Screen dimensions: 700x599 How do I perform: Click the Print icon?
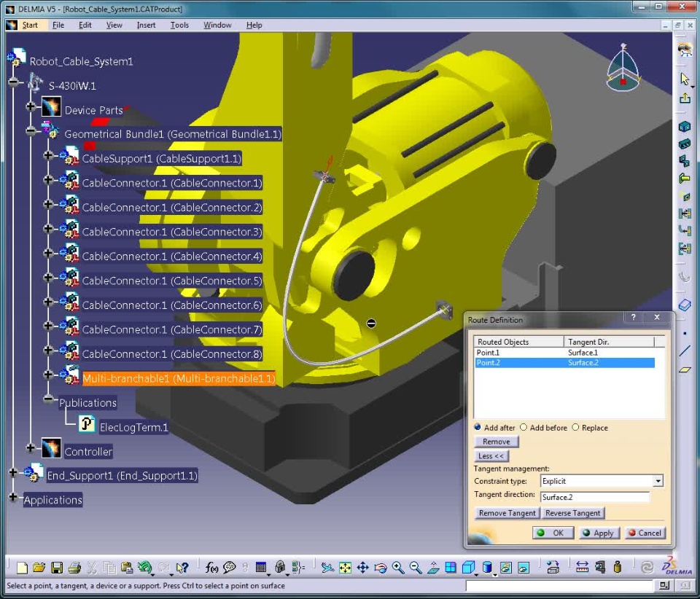pos(74,568)
